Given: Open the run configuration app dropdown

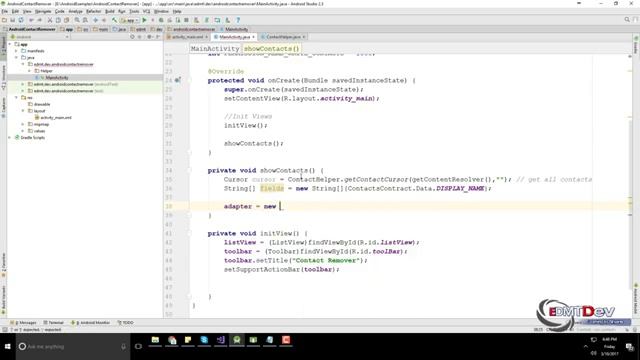Looking at the screenshot, I should pos(129,20).
